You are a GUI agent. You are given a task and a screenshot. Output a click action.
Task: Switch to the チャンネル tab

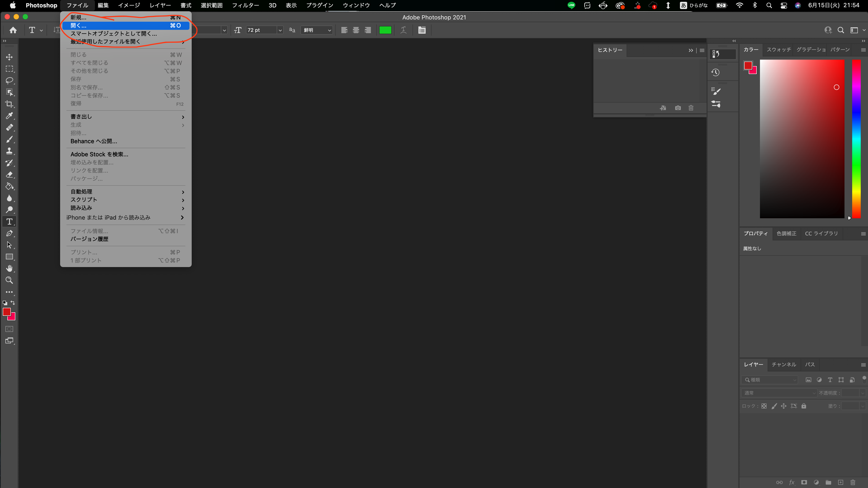pyautogui.click(x=784, y=364)
